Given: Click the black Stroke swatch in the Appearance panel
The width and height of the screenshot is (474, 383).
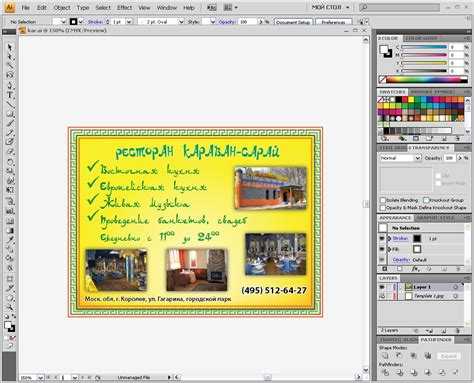Looking at the screenshot, I should (417, 238).
